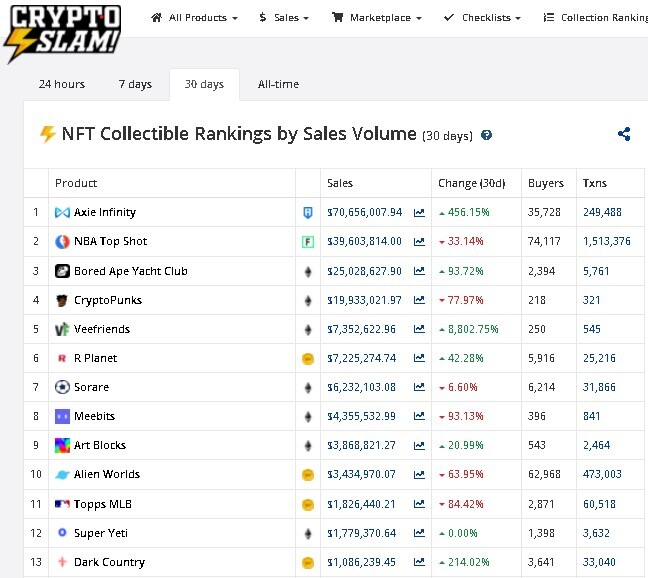Click Ethereum icon in CryptoPunks row
648x578 pixels.
point(308,300)
